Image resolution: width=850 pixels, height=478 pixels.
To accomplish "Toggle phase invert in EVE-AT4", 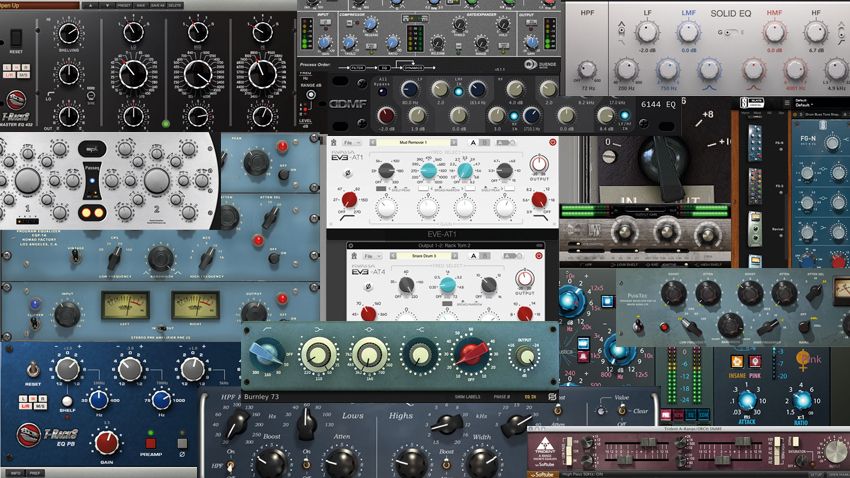I will [368, 286].
